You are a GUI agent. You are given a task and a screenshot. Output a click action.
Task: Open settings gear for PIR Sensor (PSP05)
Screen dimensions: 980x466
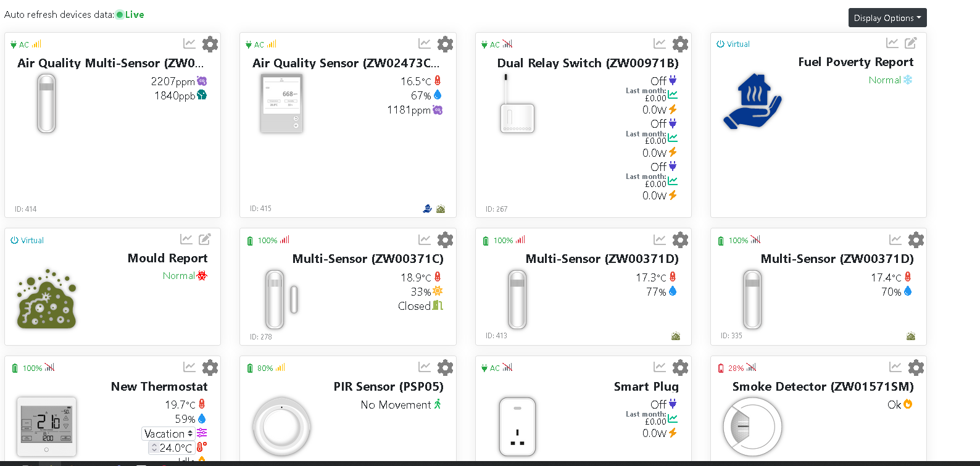coord(445,368)
